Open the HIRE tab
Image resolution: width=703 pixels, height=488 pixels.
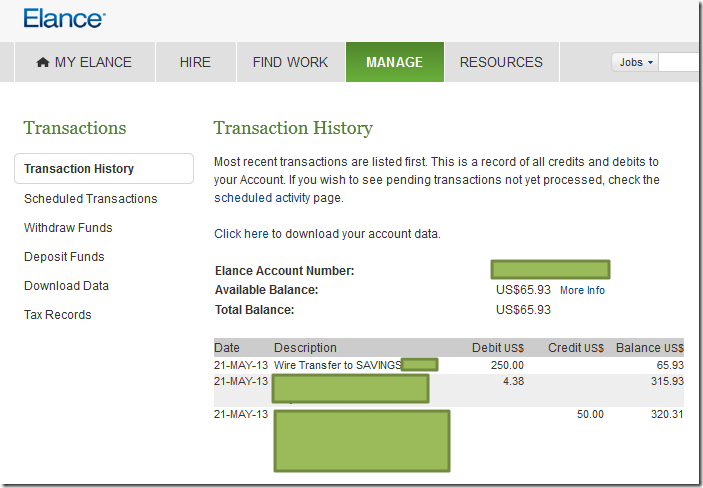pyautogui.click(x=195, y=62)
